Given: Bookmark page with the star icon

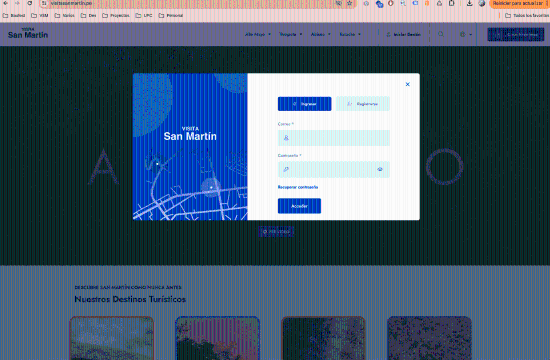Looking at the screenshot, I should click(x=349, y=3).
